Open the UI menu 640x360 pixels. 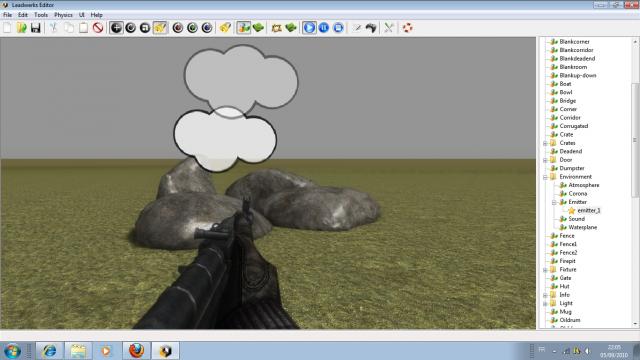pos(82,15)
